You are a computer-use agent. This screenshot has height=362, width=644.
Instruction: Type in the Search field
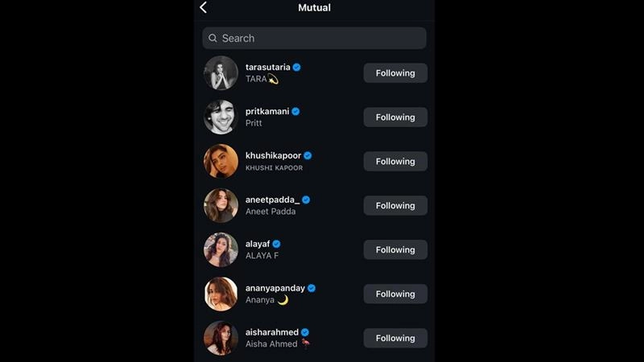click(322, 38)
